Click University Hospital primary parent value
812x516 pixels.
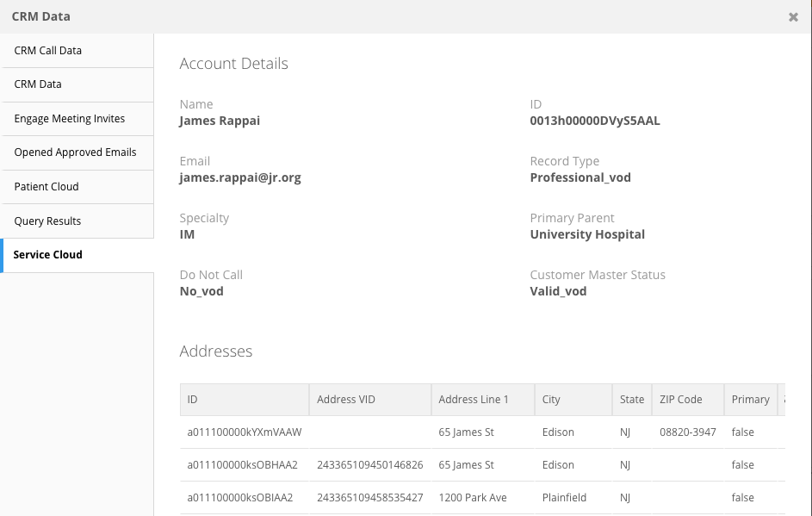coord(587,234)
